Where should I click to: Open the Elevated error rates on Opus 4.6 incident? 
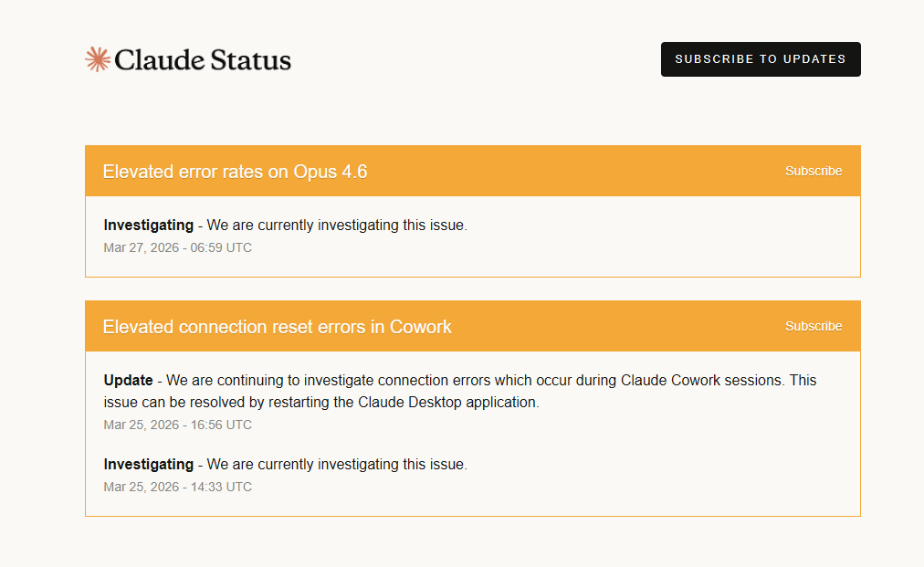pyautogui.click(x=235, y=172)
